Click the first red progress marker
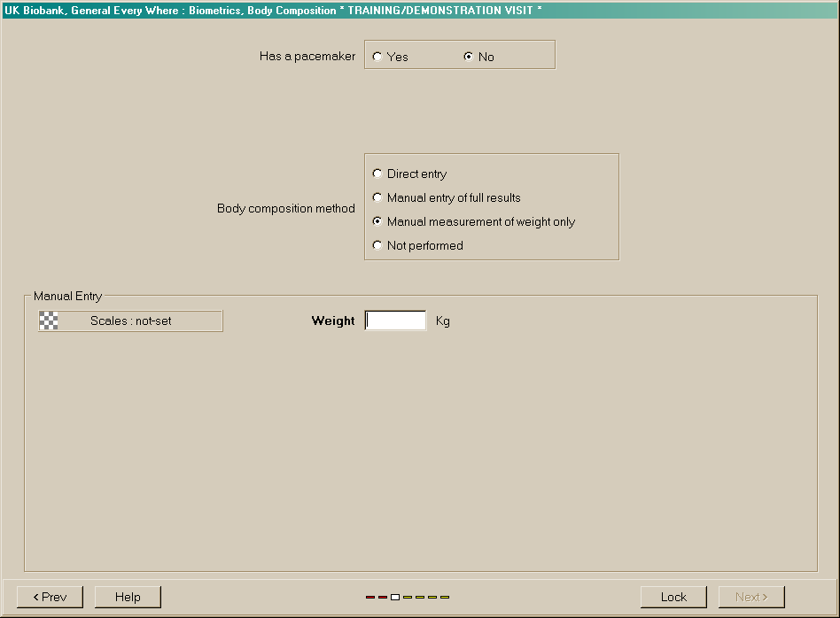Screen dimensions: 840x618 coord(370,597)
